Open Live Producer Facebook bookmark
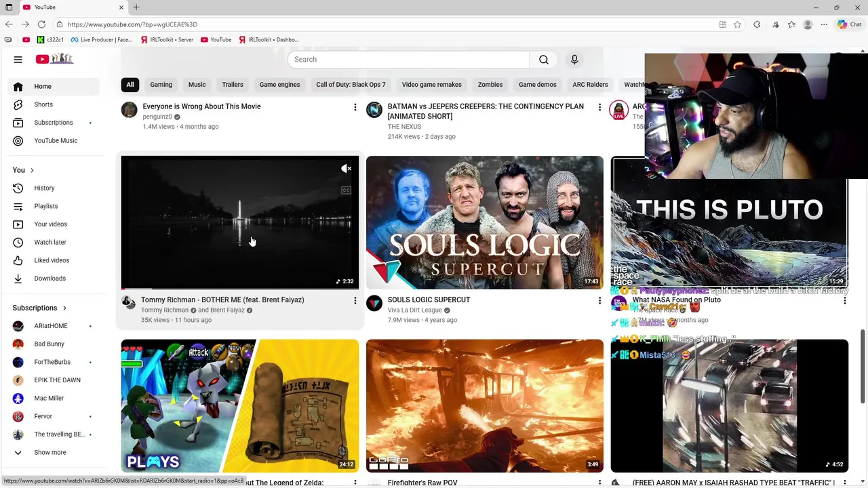 102,39
